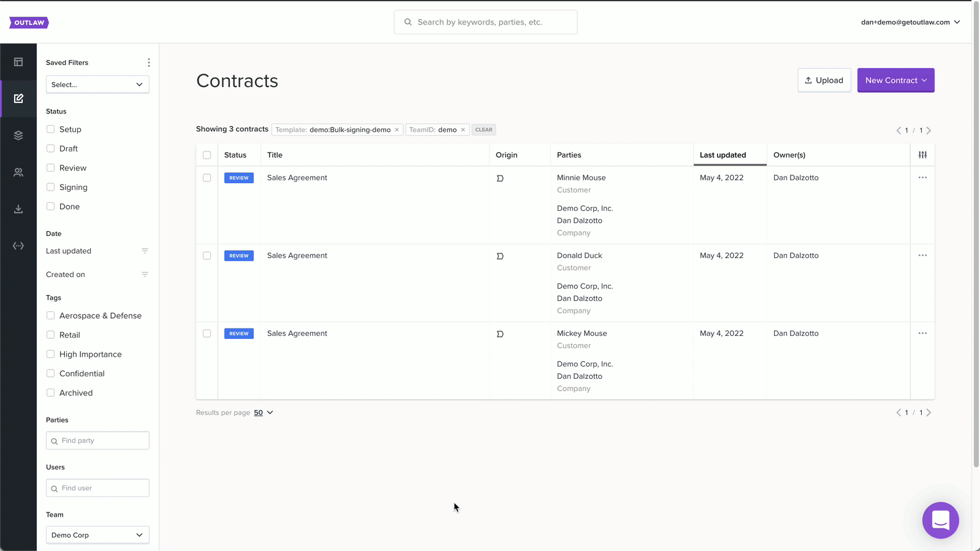Expand the Saved Filters Select dropdown
The width and height of the screenshot is (980, 551).
[97, 85]
